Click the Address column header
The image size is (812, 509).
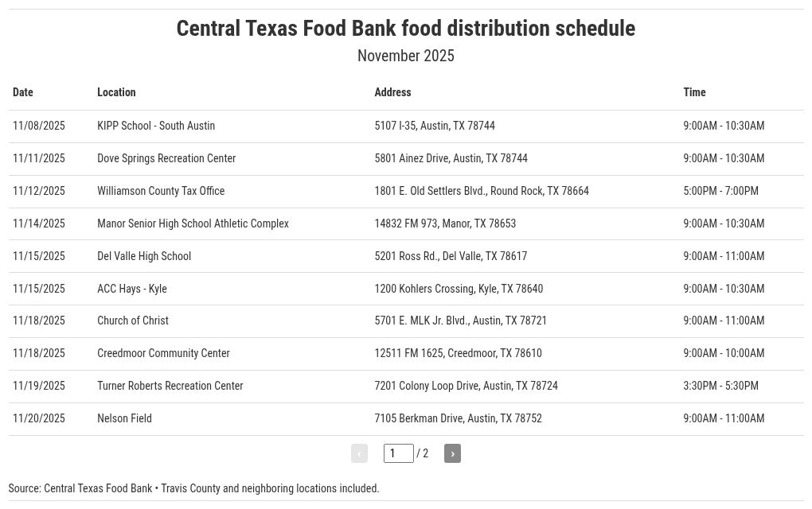[x=392, y=92]
